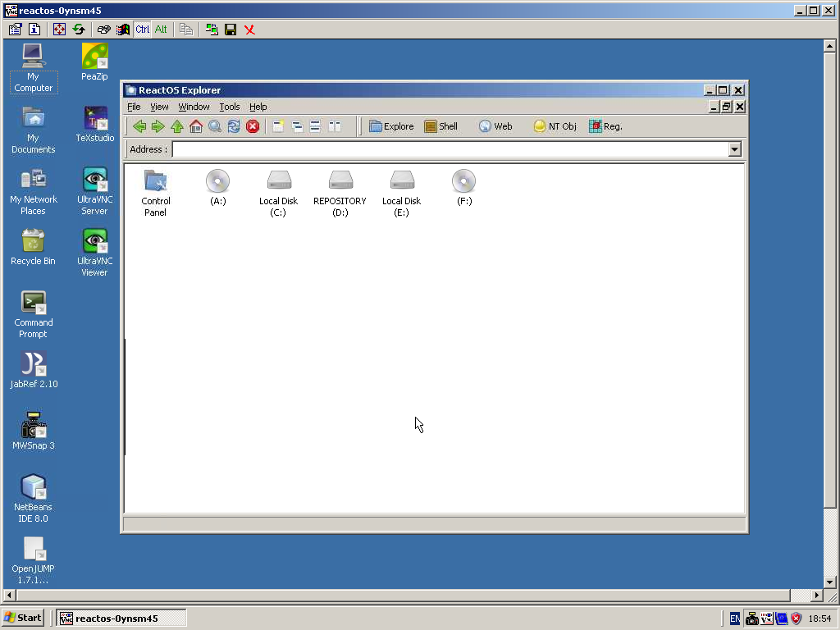The image size is (840, 630).
Task: Tile windows horizontally toolbar icon
Action: point(316,126)
